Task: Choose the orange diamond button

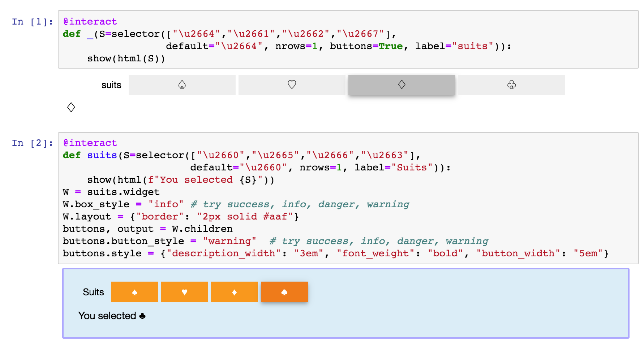Action: tap(234, 292)
